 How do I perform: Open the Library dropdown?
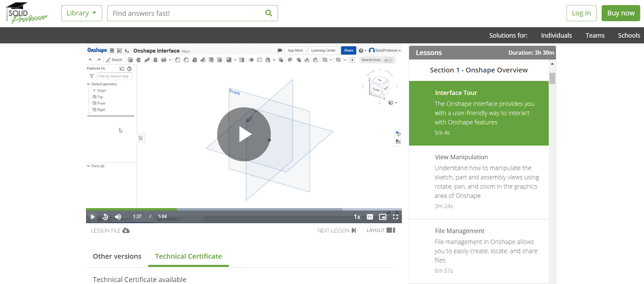click(82, 13)
